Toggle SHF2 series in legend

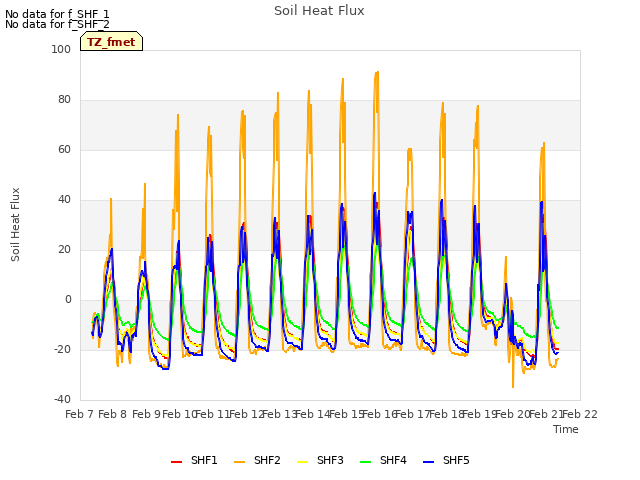257,460
